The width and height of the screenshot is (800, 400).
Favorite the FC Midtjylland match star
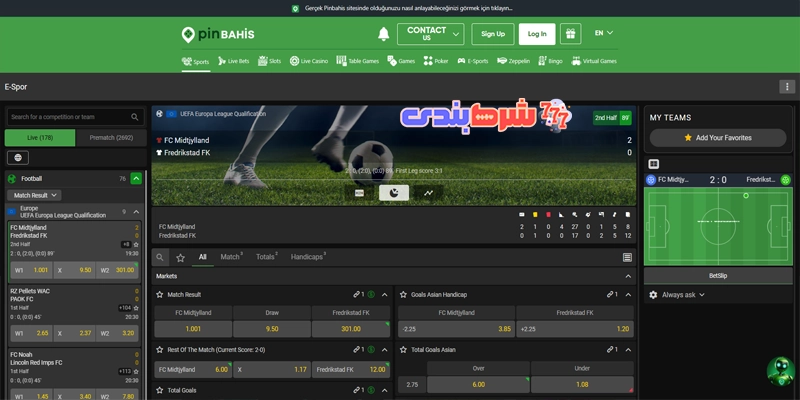[x=136, y=244]
